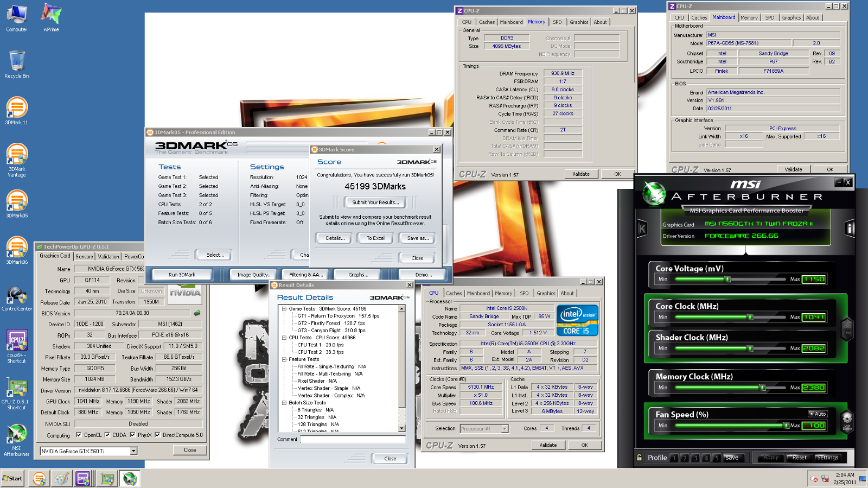Click Afterburner fan User Define gear
This screenshot has width=868, height=488.
847,421
